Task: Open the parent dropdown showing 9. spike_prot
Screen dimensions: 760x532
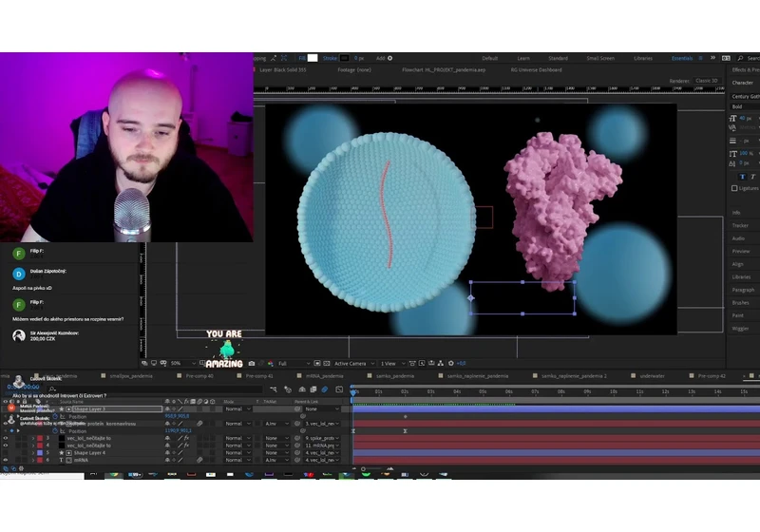Action: click(x=322, y=438)
